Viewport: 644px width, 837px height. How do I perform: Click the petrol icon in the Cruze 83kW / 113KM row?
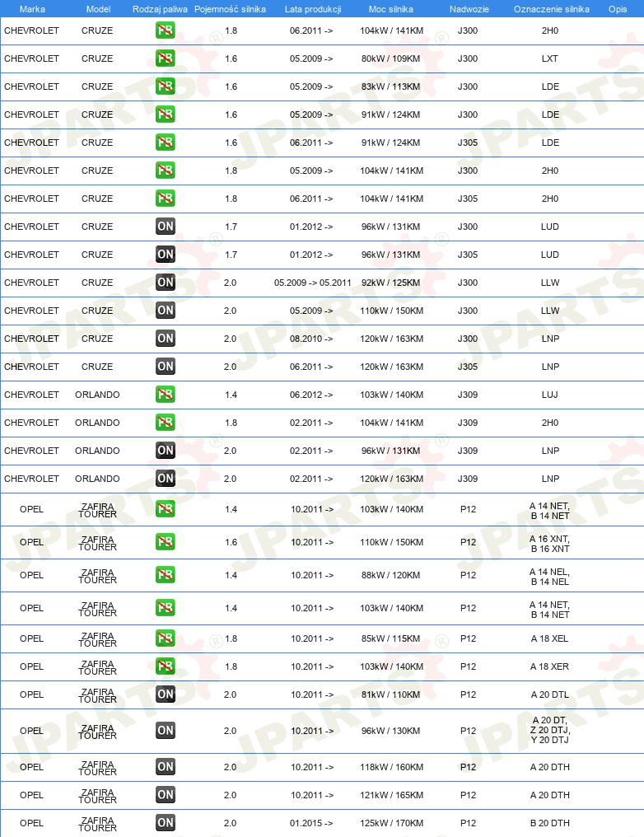coord(166,87)
